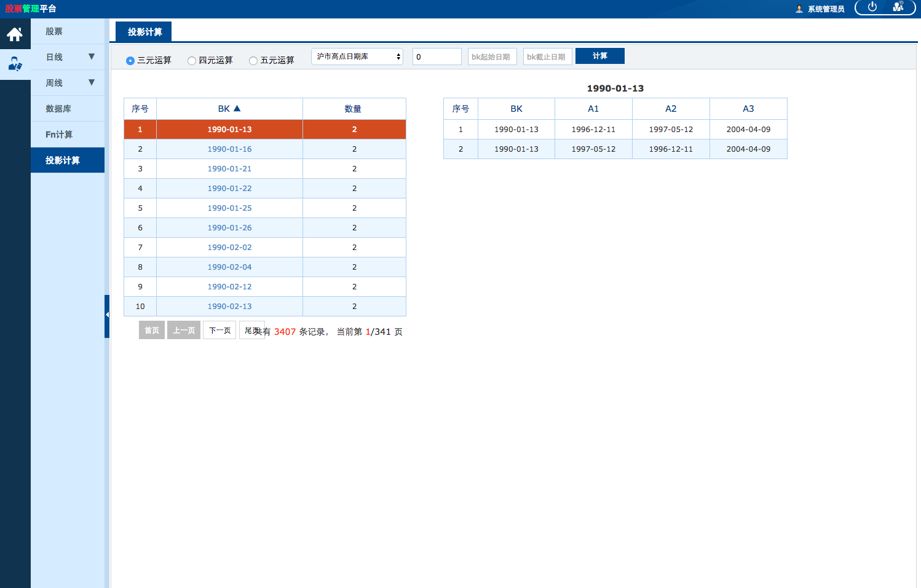Click the system administrator avatar icon
921x588 pixels.
tap(799, 9)
